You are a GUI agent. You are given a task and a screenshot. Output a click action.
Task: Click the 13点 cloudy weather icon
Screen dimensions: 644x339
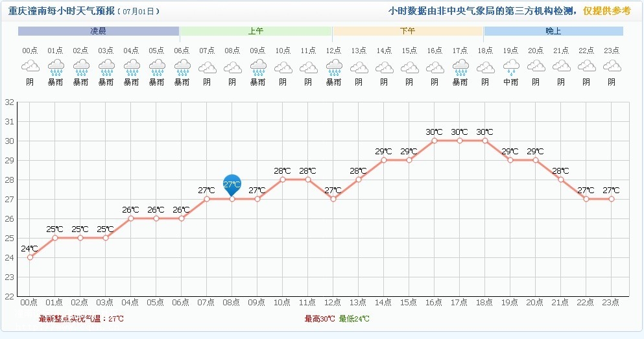click(x=359, y=66)
